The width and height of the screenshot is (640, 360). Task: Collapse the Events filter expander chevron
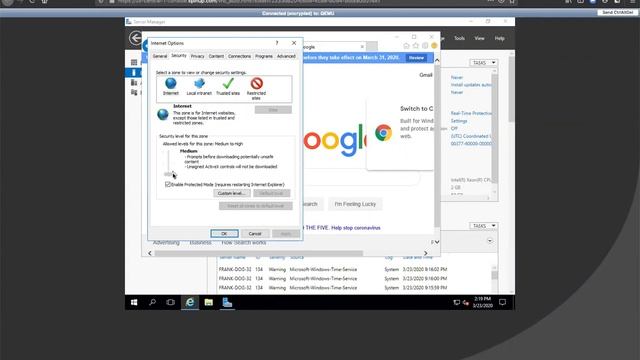coord(490,241)
